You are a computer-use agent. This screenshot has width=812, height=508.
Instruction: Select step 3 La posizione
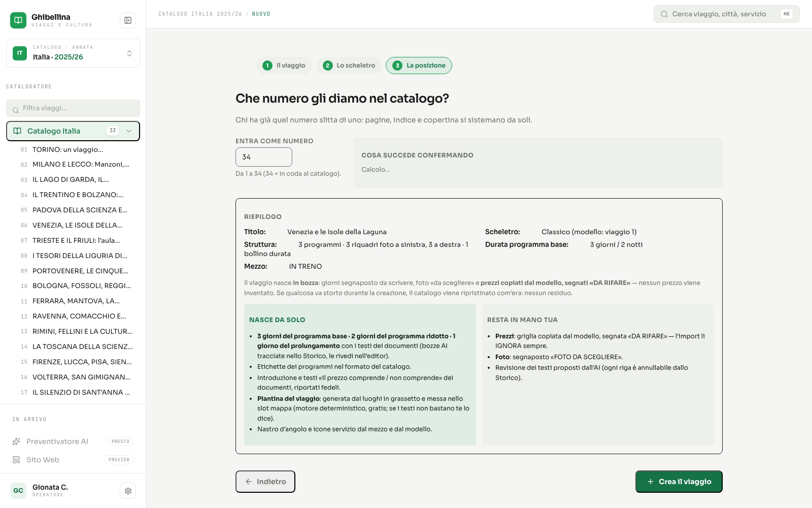419,66
